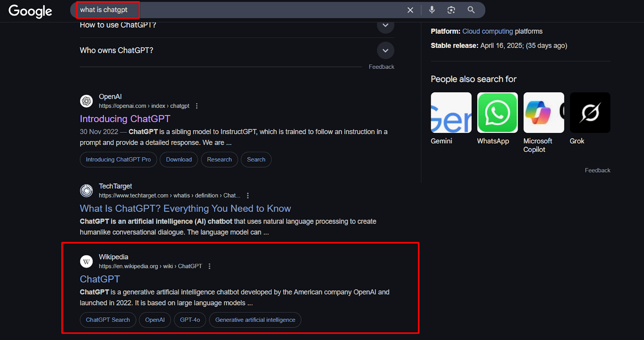Click 'Generative artificial intelligence' chip
The height and width of the screenshot is (340, 644).
(255, 320)
